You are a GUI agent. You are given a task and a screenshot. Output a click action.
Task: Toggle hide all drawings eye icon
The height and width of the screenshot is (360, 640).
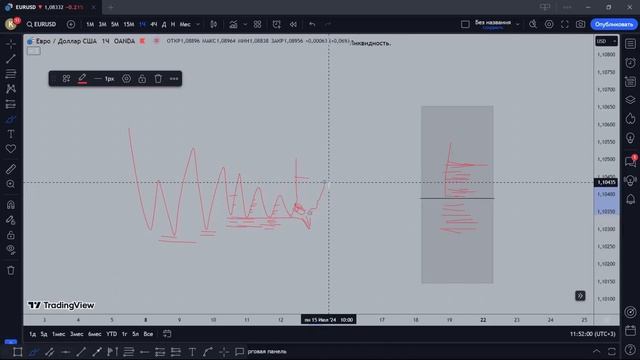pyautogui.click(x=11, y=249)
